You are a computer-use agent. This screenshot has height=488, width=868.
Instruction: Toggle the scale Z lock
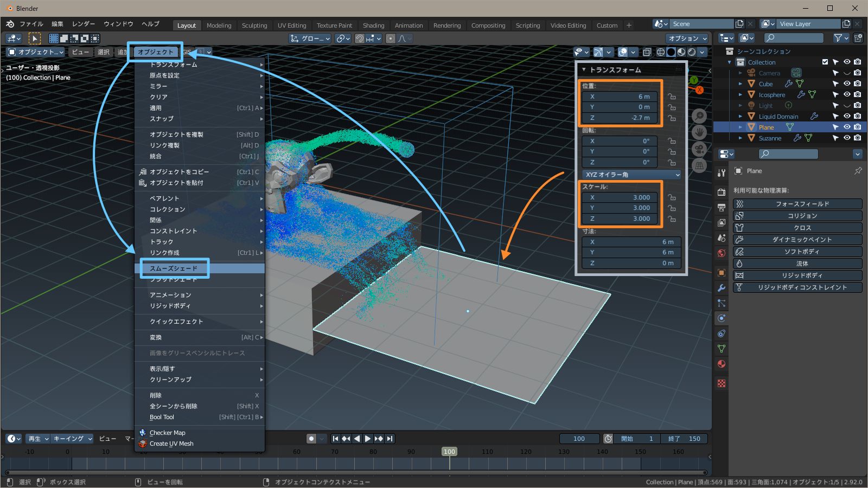[672, 219]
